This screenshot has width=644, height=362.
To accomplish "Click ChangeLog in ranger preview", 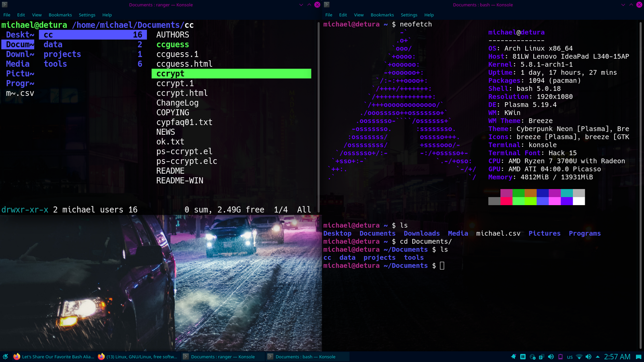I will (178, 103).
